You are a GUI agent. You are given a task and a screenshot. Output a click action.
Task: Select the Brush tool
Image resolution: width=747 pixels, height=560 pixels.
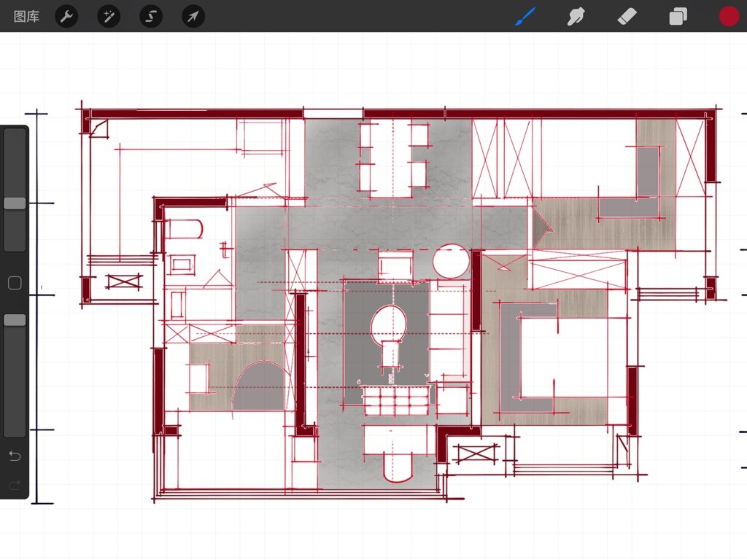pos(525,16)
